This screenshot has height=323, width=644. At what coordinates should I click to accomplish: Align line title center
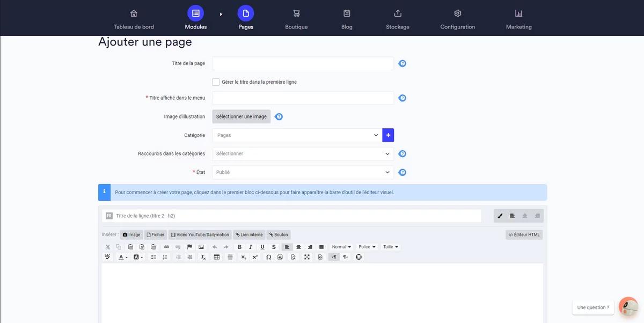tap(525, 216)
